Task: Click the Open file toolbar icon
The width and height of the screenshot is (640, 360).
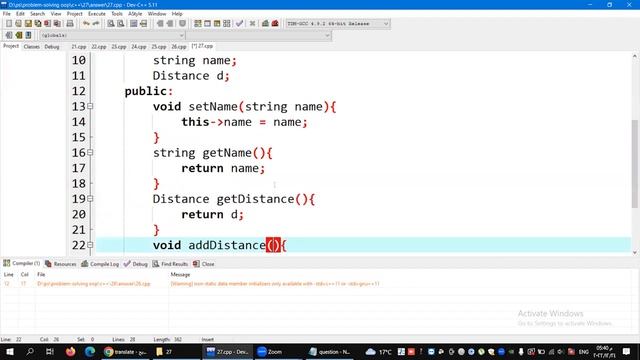Action: coord(18,24)
